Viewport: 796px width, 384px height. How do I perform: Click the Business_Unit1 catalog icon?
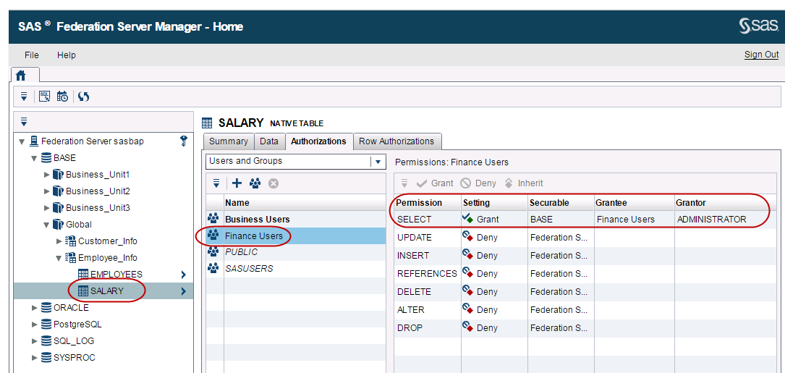point(58,175)
